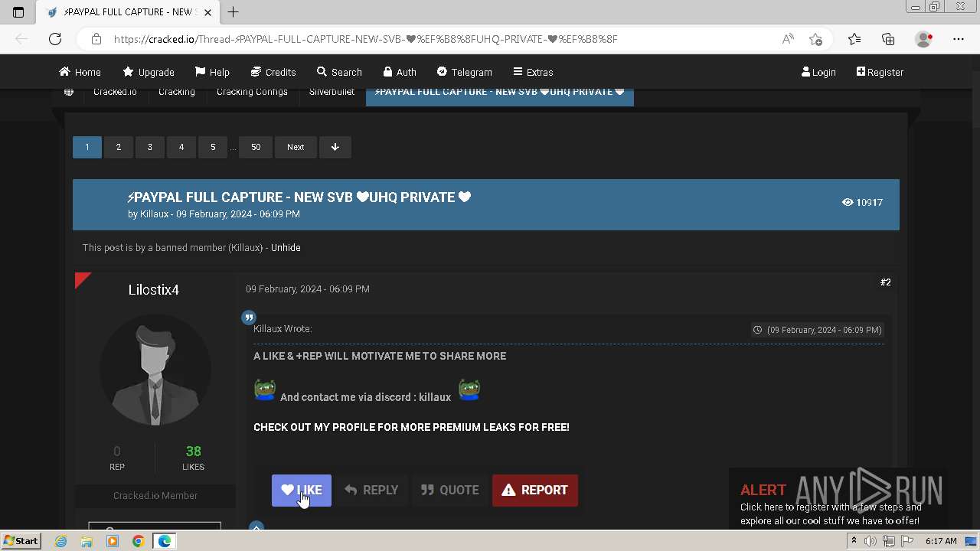980x551 pixels.
Task: Select page 1 in pagination
Action: (x=87, y=147)
